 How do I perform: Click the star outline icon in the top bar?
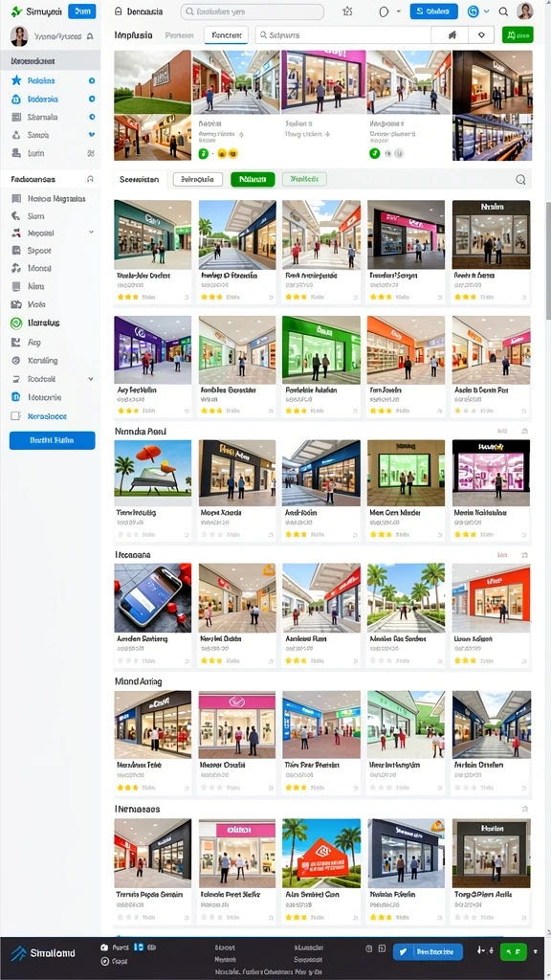[x=348, y=11]
